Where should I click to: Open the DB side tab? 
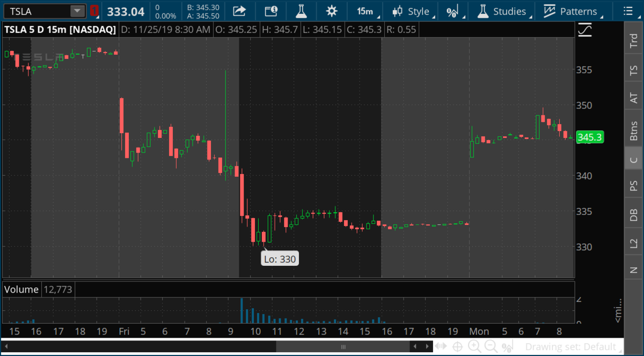tap(634, 215)
